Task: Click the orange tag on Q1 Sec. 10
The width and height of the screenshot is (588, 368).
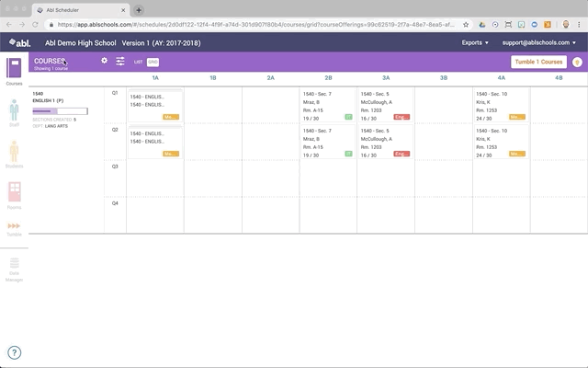Action: [x=517, y=117]
